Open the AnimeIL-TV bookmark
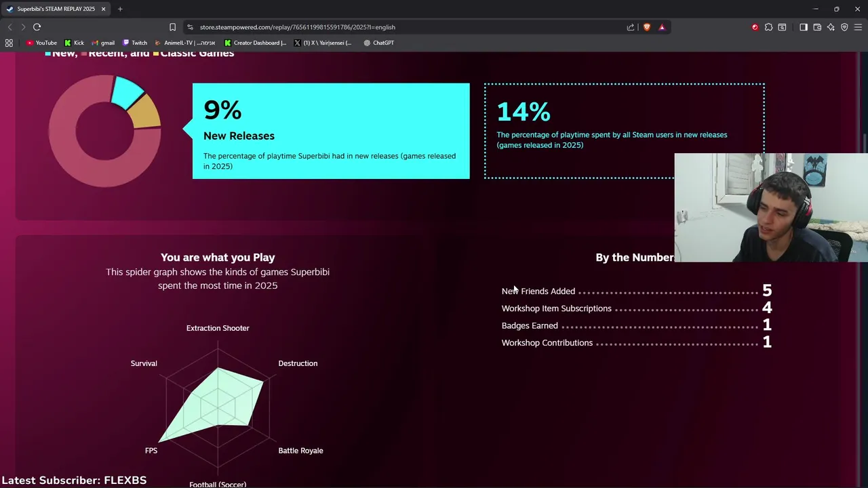868x488 pixels. pyautogui.click(x=185, y=43)
